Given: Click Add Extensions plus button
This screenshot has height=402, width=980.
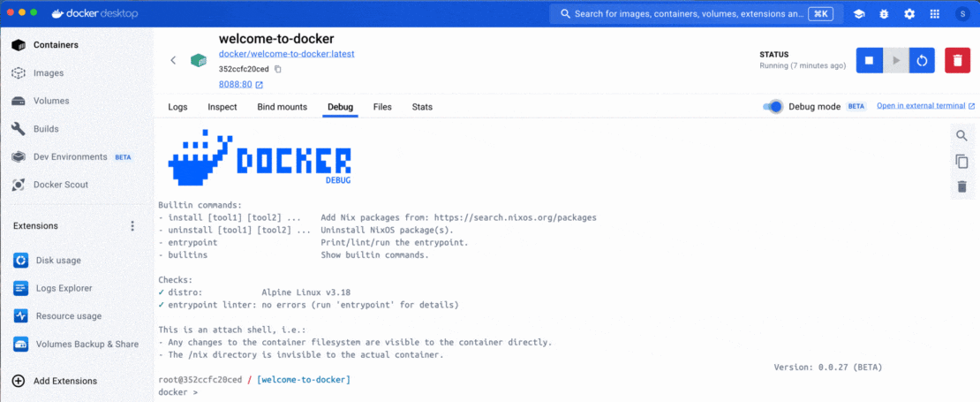Looking at the screenshot, I should pyautogui.click(x=19, y=381).
